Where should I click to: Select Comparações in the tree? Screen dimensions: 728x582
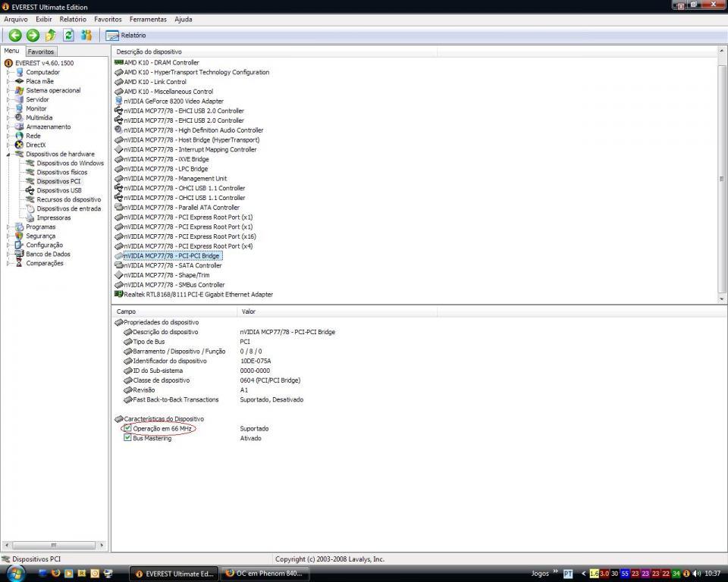[45, 263]
